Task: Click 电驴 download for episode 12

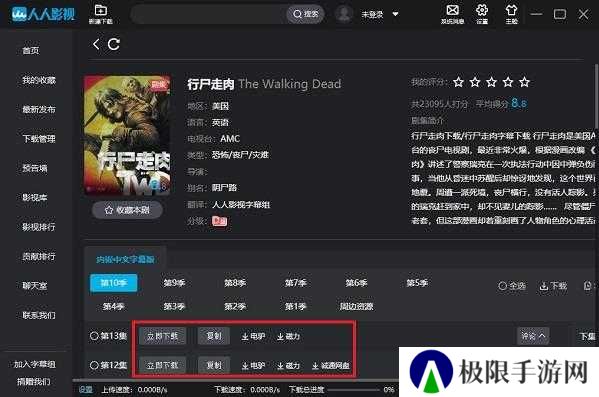Action: 253,366
